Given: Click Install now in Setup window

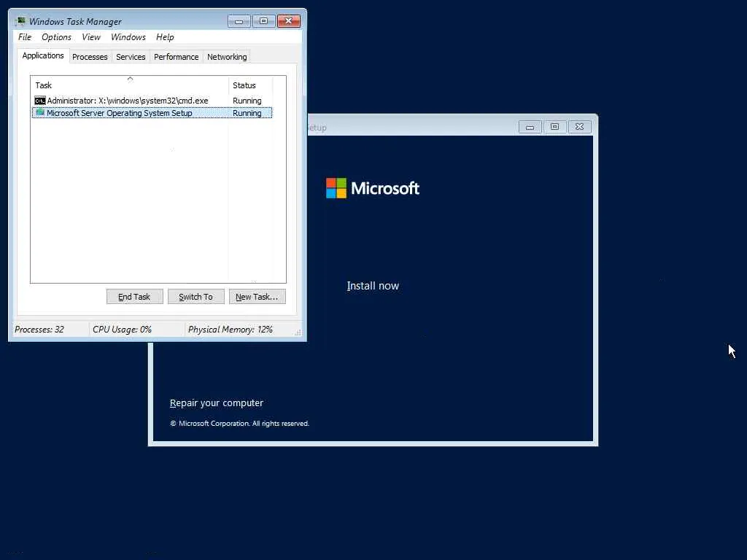Looking at the screenshot, I should pos(373,286).
